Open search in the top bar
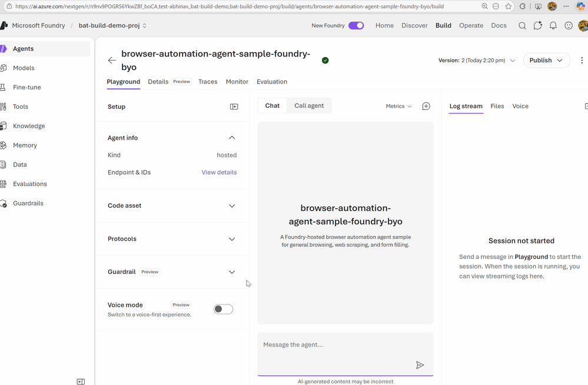The image size is (588, 385). pos(522,25)
